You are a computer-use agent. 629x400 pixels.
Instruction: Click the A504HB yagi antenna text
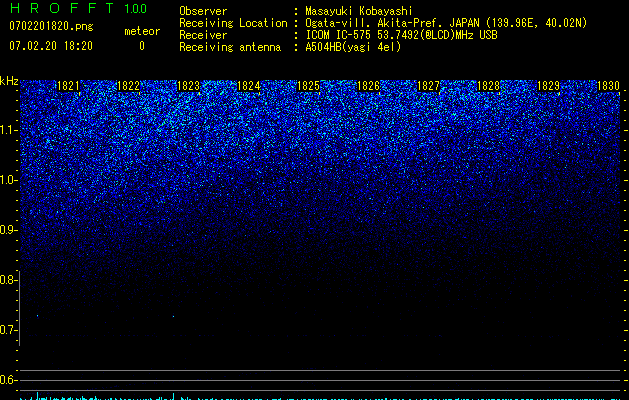(x=353, y=47)
